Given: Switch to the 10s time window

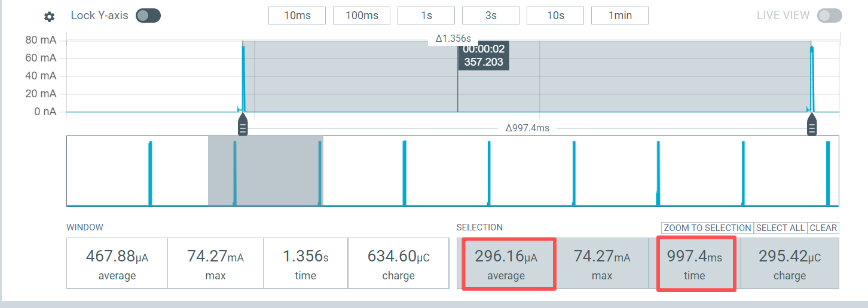Looking at the screenshot, I should coord(555,16).
